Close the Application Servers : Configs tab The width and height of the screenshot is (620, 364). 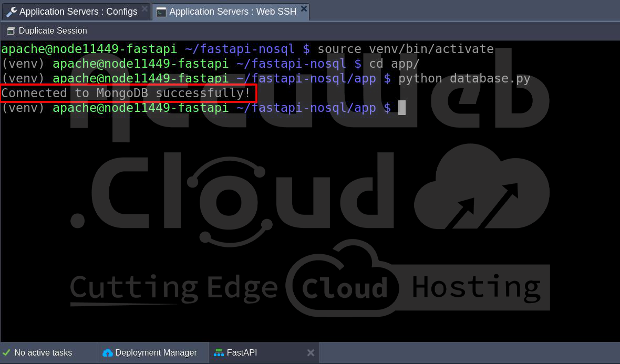[x=145, y=9]
